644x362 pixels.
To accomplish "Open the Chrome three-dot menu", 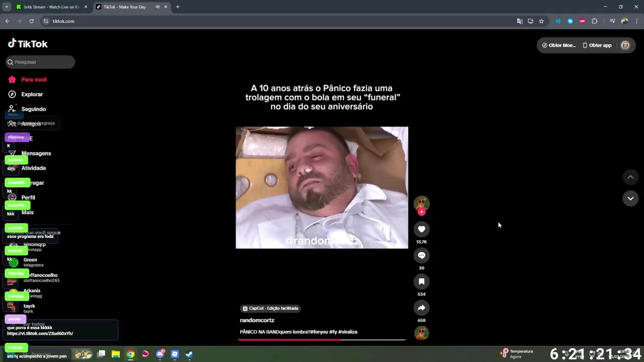I will point(637,21).
